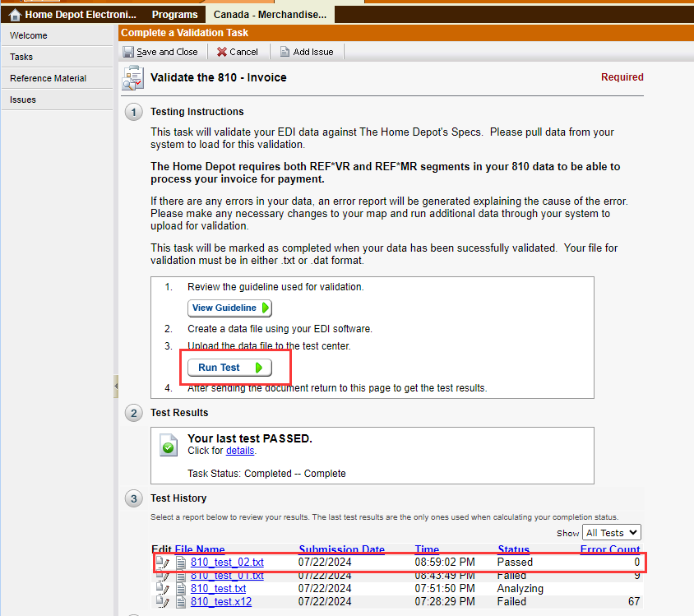Click the Task Status Completed text
Image resolution: width=694 pixels, height=616 pixels.
(266, 474)
